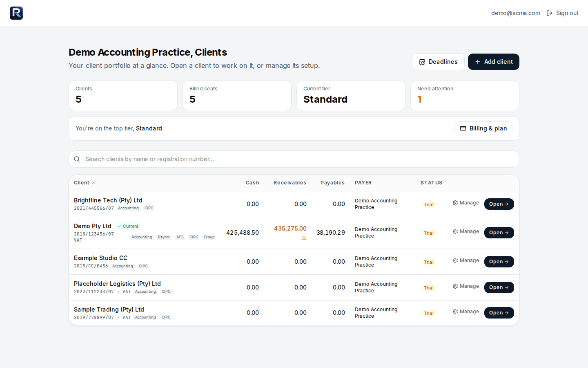
Task: Open the Demo Pty Ltd client
Action: point(499,233)
